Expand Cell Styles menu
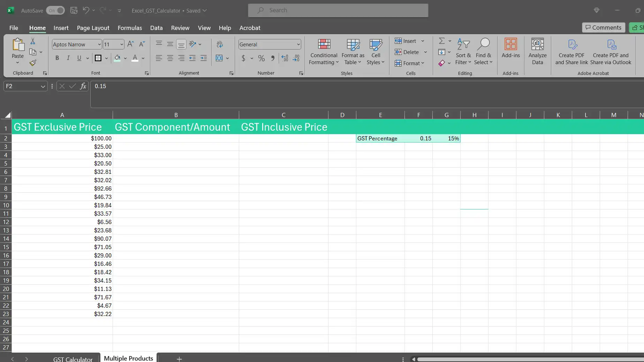The height and width of the screenshot is (362, 644). coord(376,52)
